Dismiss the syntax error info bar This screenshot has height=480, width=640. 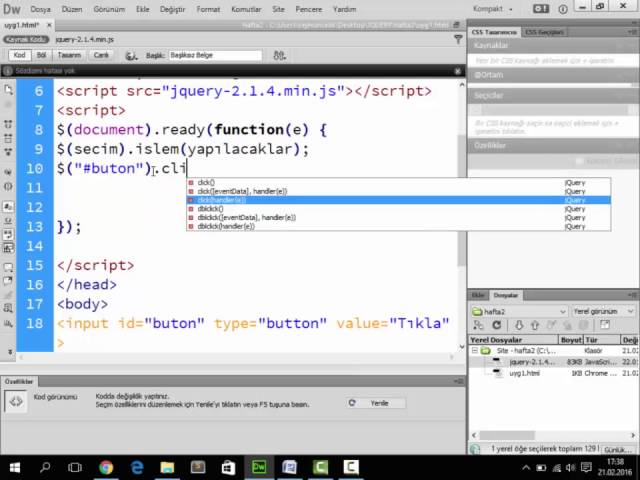pos(458,71)
